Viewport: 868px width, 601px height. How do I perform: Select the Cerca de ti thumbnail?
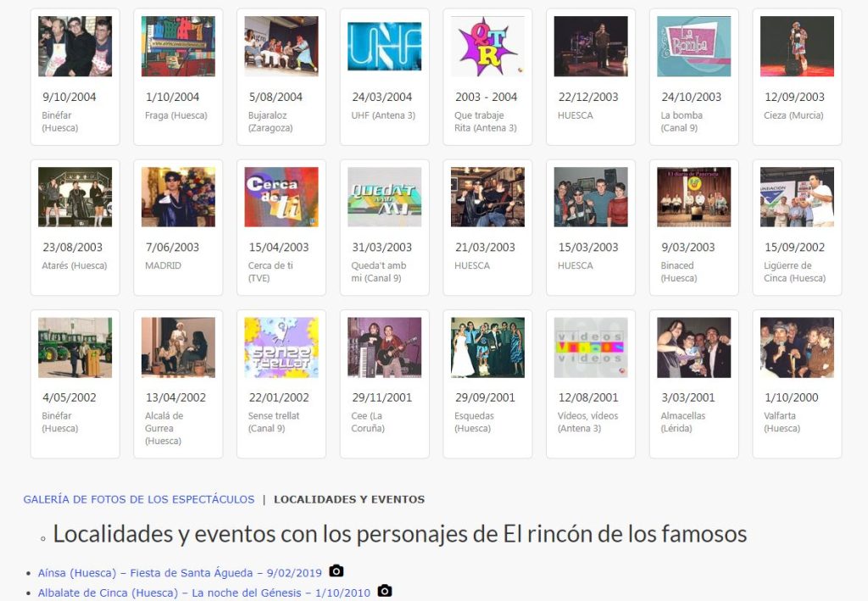281,197
